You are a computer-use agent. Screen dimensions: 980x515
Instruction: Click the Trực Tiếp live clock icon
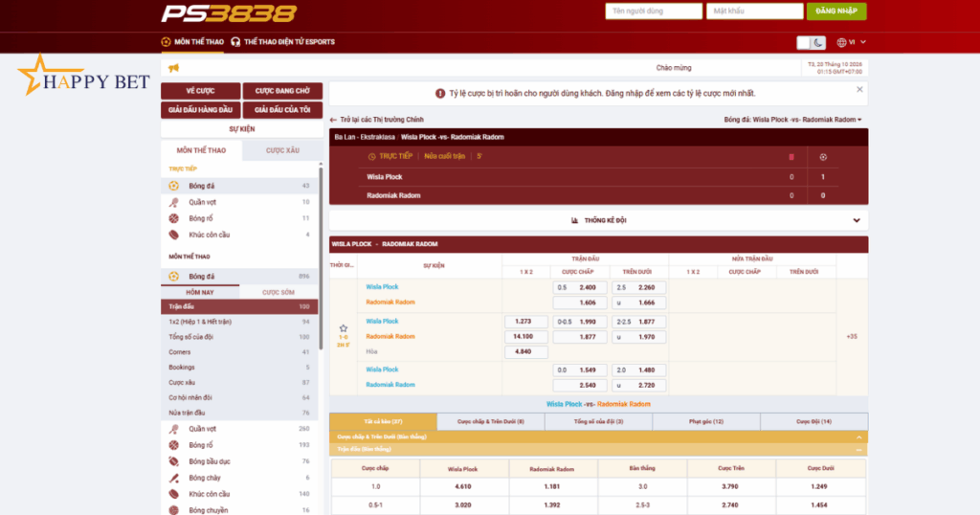372,156
